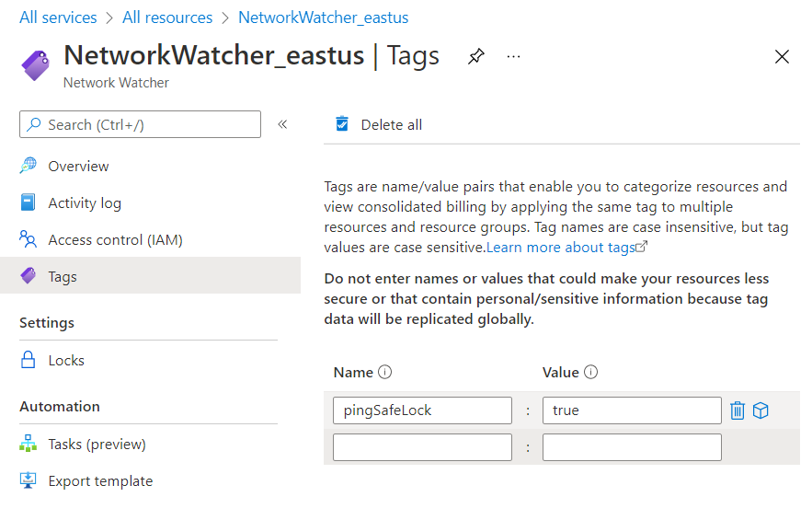812x520 pixels.
Task: Navigate to All services breadcrumb
Action: coord(58,17)
